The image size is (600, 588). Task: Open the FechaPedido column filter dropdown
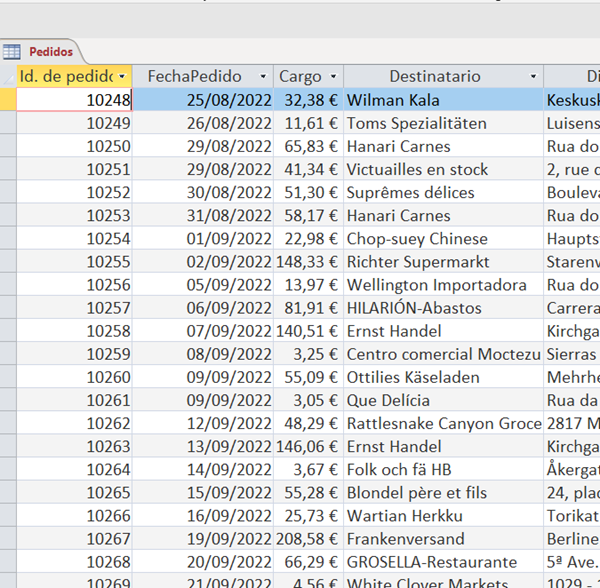click(263, 77)
